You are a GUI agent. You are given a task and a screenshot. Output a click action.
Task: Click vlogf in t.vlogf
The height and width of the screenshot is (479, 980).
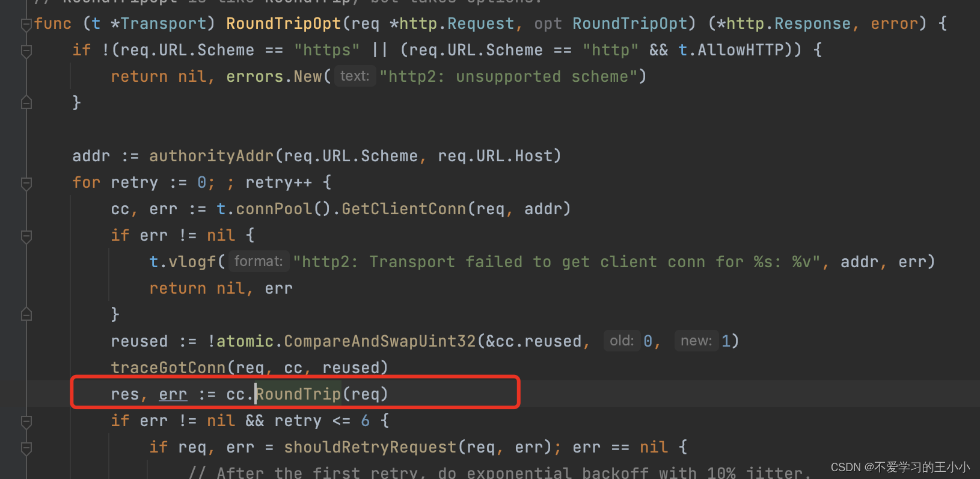pyautogui.click(x=192, y=262)
